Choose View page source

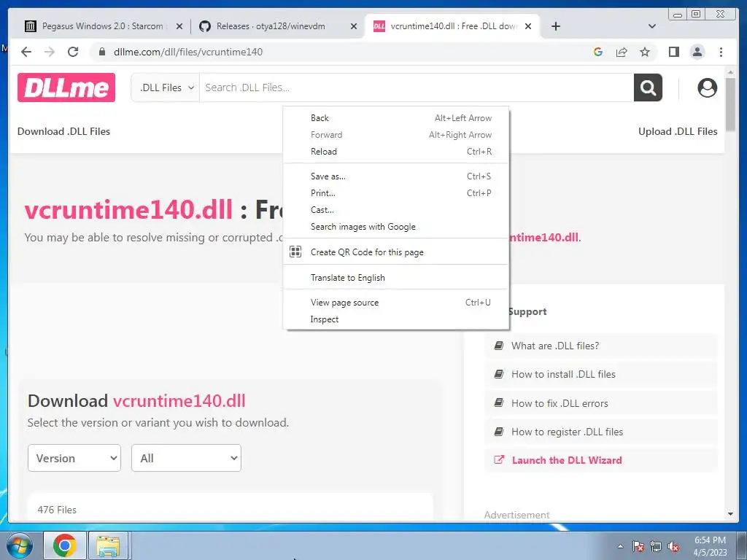[x=396, y=303]
